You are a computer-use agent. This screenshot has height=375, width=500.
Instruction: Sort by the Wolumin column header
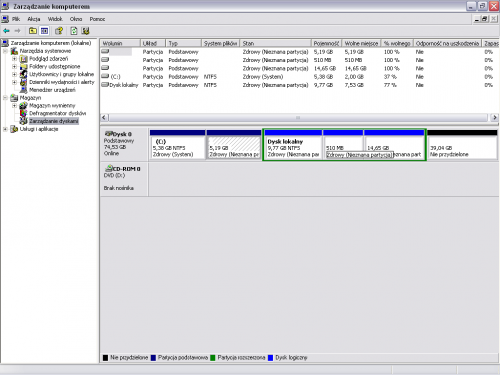click(x=120, y=43)
